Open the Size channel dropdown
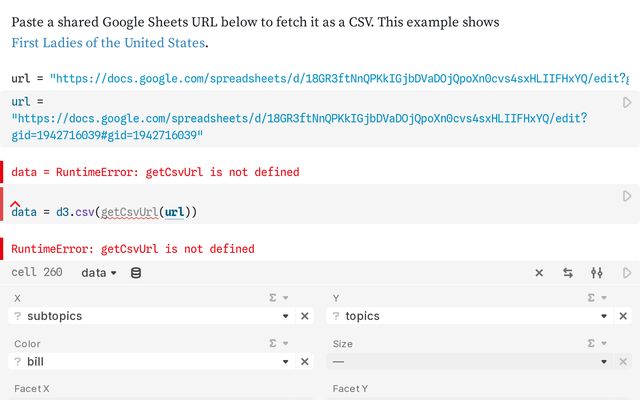 tap(470, 362)
